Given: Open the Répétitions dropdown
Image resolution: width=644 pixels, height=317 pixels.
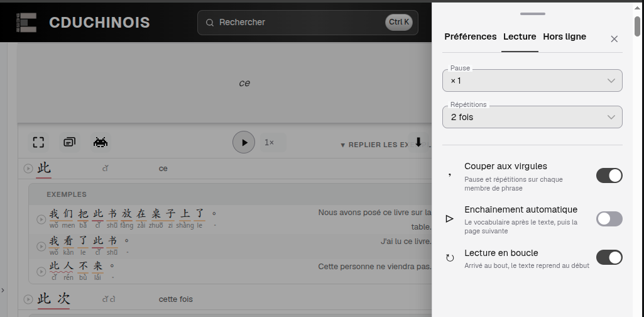Looking at the screenshot, I should 532,117.
